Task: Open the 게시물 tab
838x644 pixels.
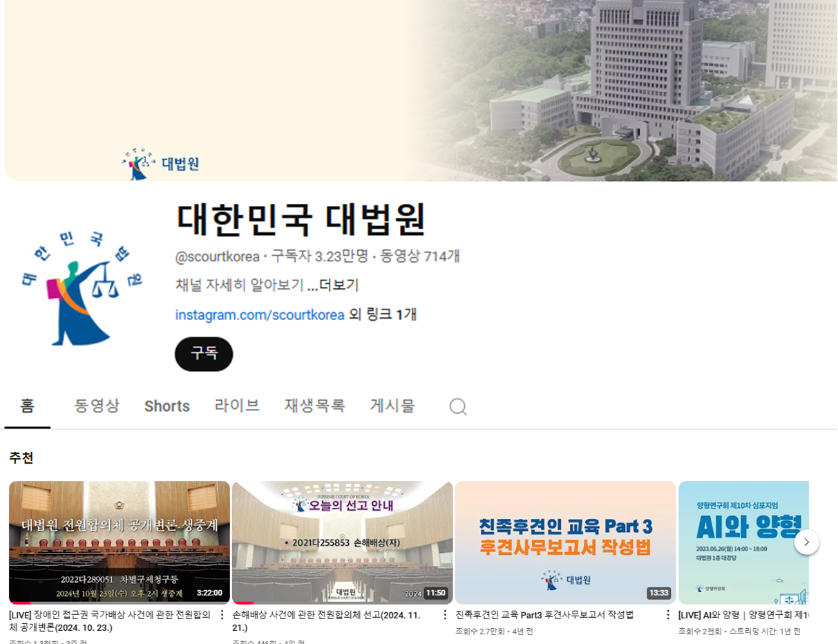Action: pyautogui.click(x=392, y=406)
